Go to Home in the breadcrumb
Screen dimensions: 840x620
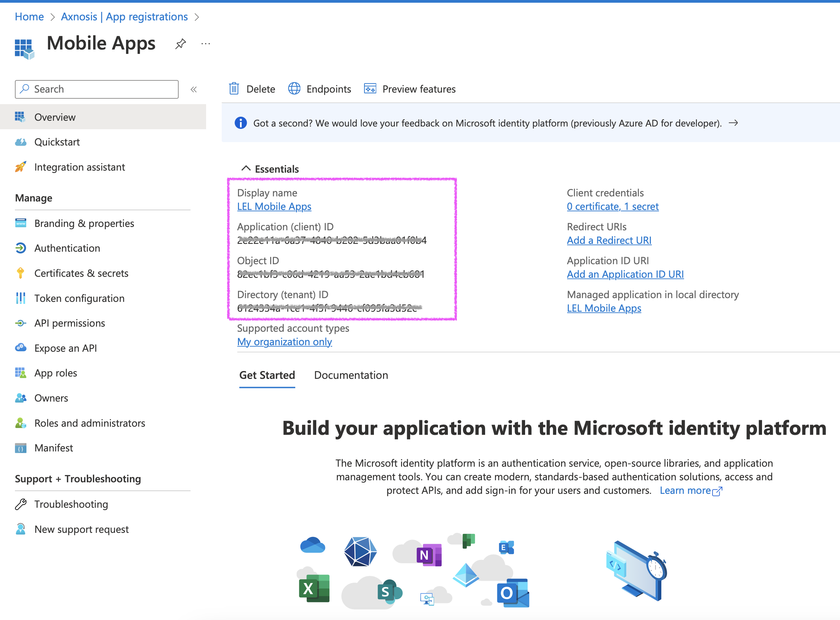click(29, 17)
